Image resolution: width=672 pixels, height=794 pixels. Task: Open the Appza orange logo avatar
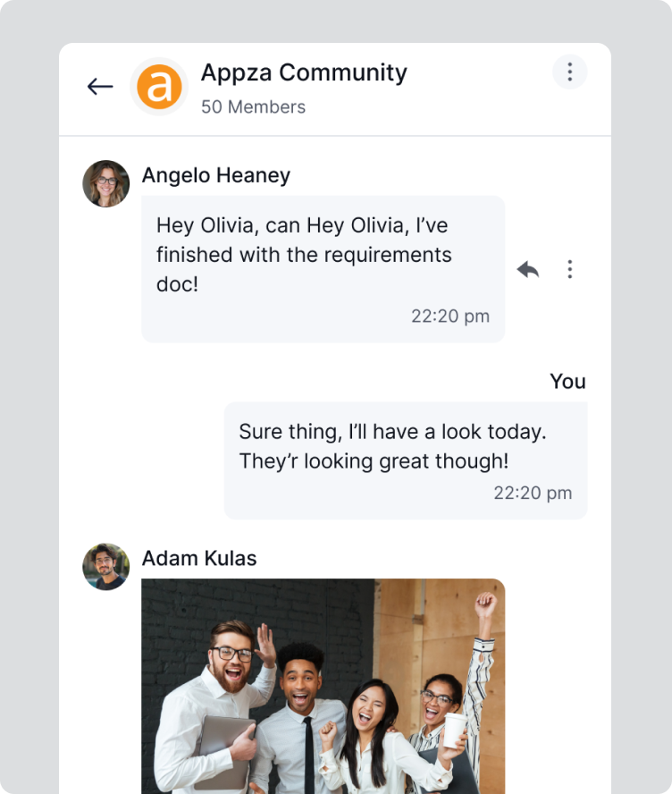coord(159,87)
